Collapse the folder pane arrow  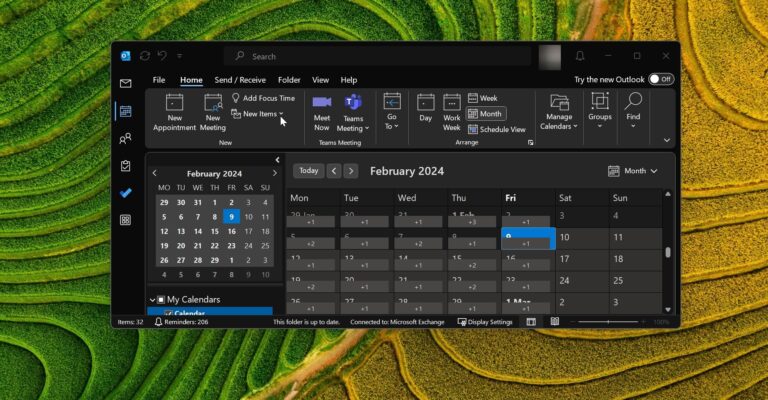click(x=277, y=160)
